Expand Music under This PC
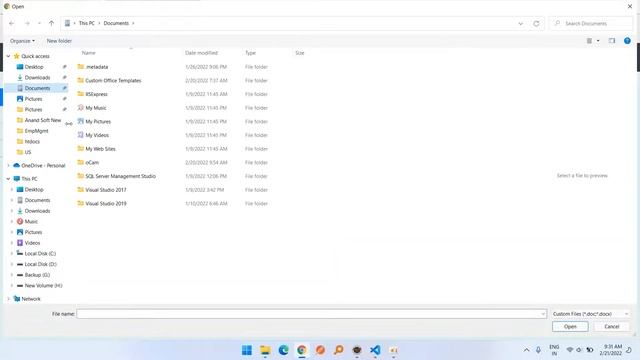The image size is (640, 360). pyautogui.click(x=12, y=221)
